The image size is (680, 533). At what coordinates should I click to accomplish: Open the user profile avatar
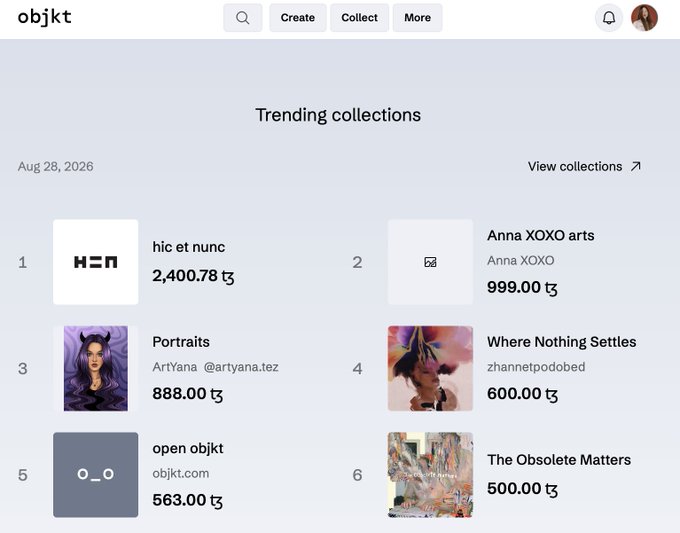coord(644,18)
